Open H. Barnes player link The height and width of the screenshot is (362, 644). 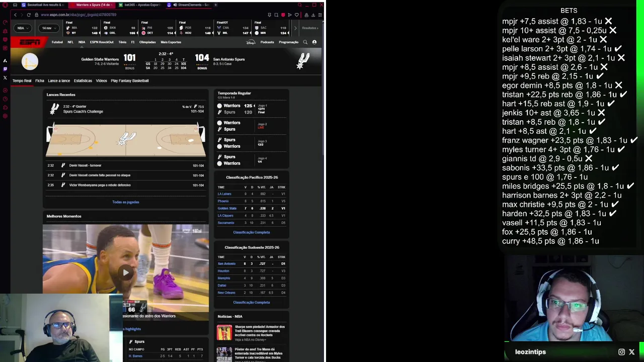[136, 356]
